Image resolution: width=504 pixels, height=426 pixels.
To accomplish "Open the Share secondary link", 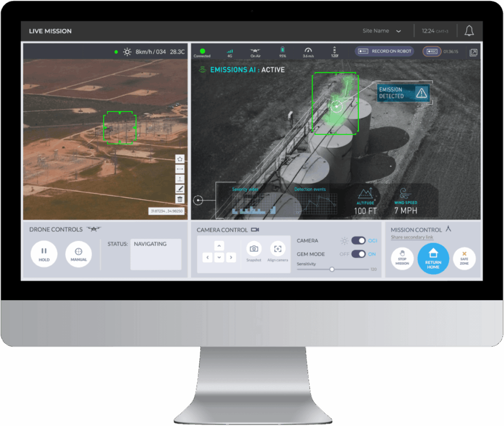I will [x=412, y=237].
